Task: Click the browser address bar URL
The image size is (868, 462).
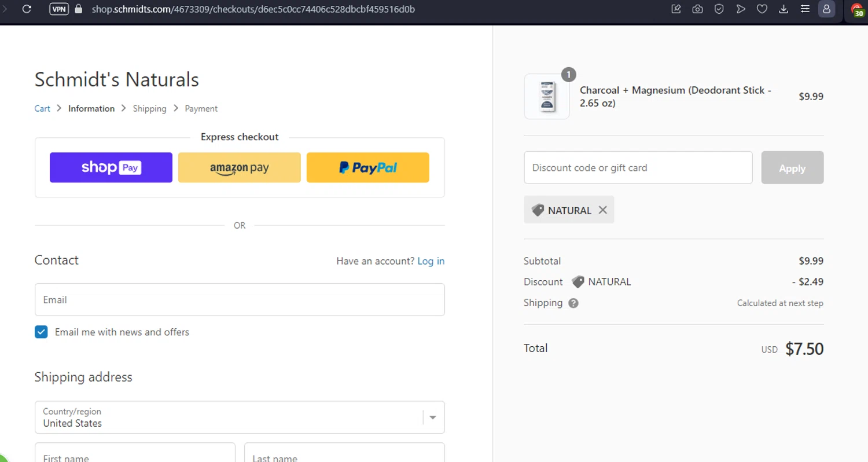Action: tap(253, 9)
